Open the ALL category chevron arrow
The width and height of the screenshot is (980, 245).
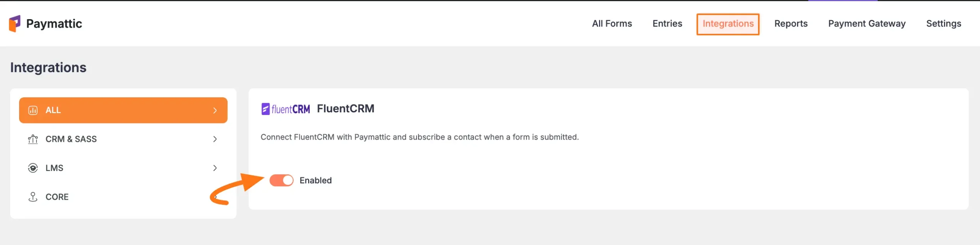(x=216, y=110)
